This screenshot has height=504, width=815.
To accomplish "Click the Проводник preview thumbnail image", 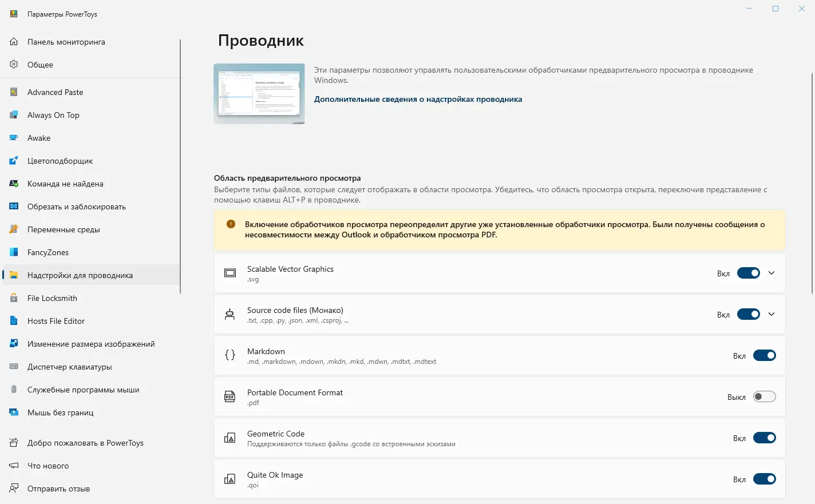I will (x=259, y=94).
